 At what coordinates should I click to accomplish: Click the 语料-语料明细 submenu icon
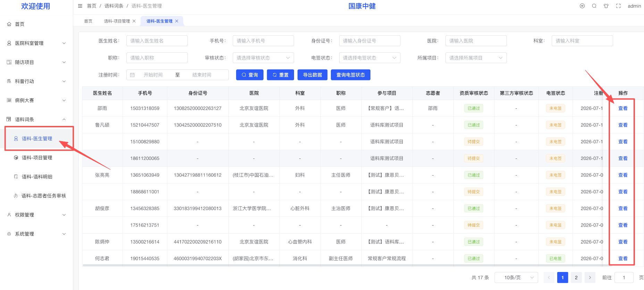pyautogui.click(x=16, y=177)
